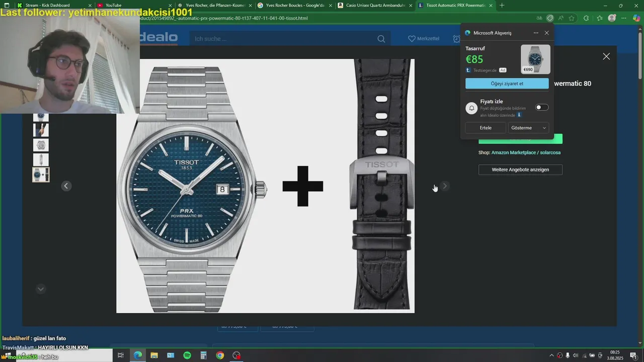Open the Gösterme dropdown
This screenshot has height=362, width=644.
528,128
